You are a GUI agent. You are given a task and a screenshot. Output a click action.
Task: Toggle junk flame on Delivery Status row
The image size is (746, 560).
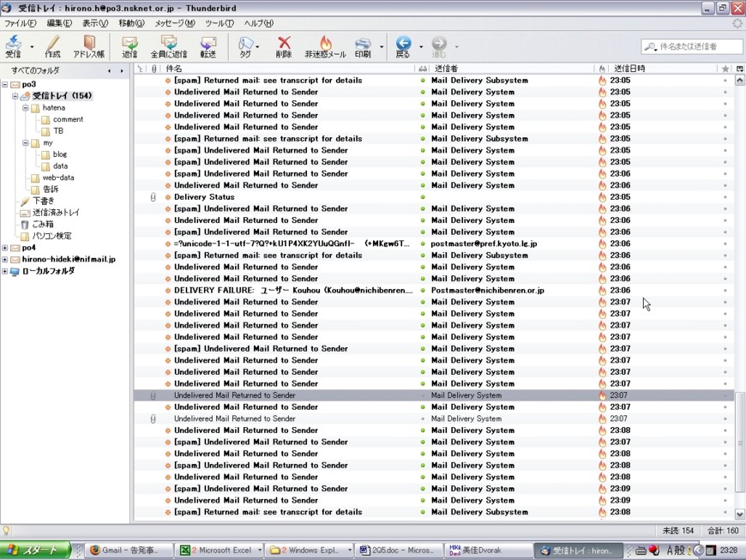point(602,197)
